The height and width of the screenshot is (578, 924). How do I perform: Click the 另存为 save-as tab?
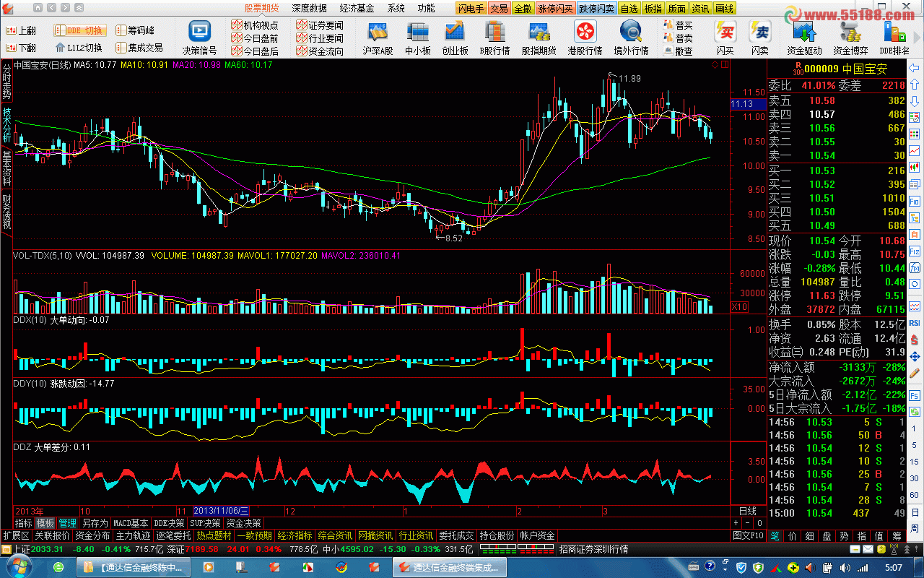point(95,522)
